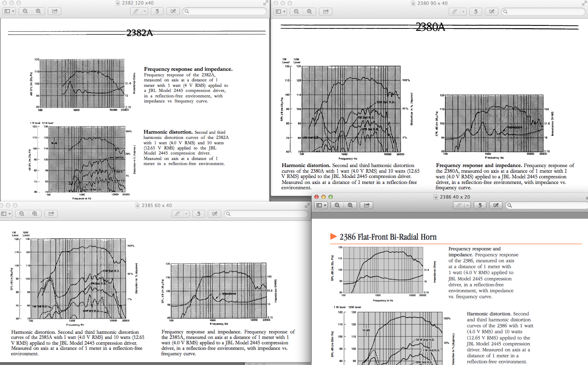This screenshot has width=588, height=365.
Task: Show markup toolbar in 2386 40 x 20 window
Action: [x=496, y=205]
